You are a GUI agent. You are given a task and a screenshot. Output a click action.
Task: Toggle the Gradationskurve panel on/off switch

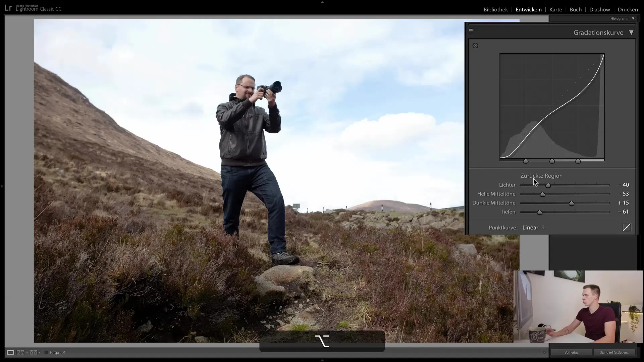[x=471, y=32]
